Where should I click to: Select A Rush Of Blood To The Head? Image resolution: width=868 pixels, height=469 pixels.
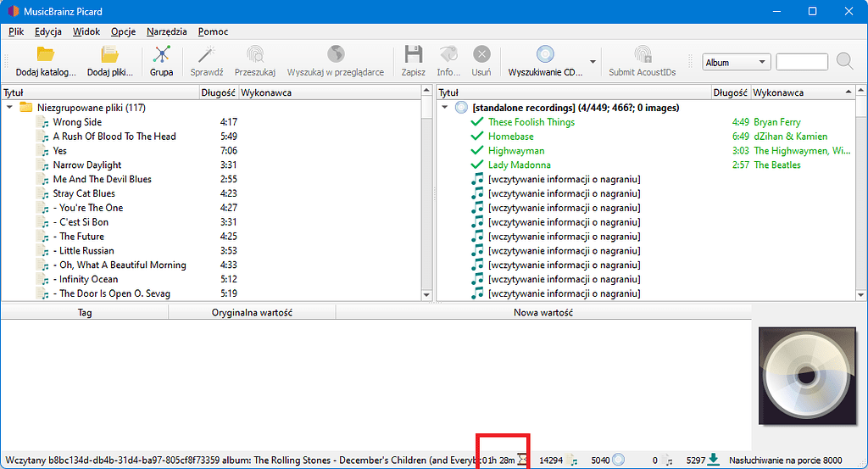(x=114, y=137)
